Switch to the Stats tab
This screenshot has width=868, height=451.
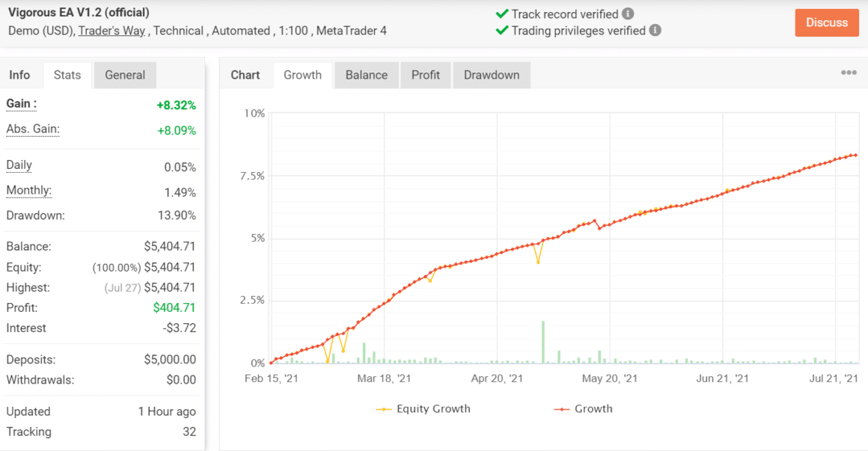coord(67,75)
